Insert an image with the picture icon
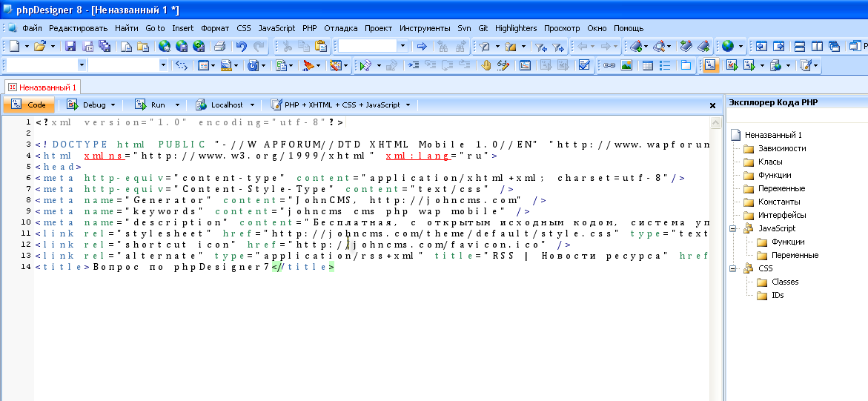Viewport: 868px width, 401px height. click(626, 65)
